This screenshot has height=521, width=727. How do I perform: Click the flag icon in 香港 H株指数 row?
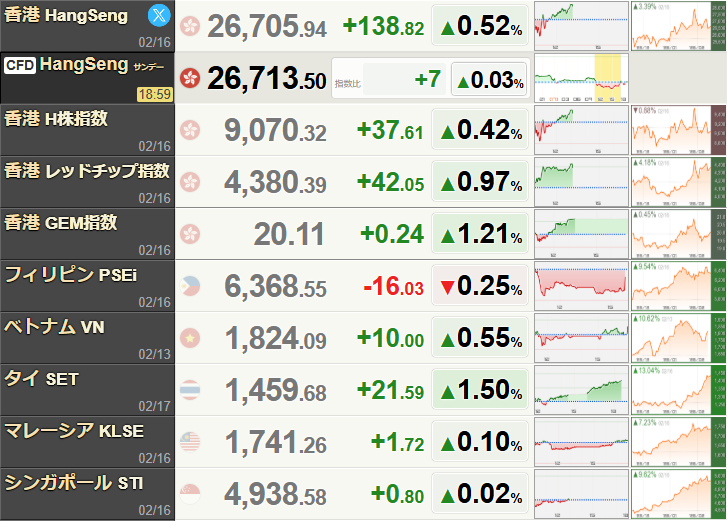[190, 130]
